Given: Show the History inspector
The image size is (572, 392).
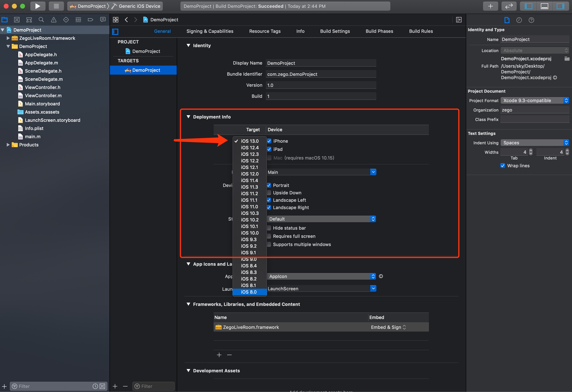Looking at the screenshot, I should (x=519, y=20).
